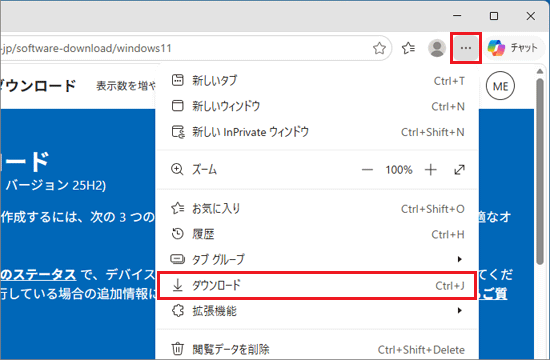Open the 表示数を増やす navigation item
Image resolution: width=550 pixels, height=360 pixels.
[x=126, y=86]
